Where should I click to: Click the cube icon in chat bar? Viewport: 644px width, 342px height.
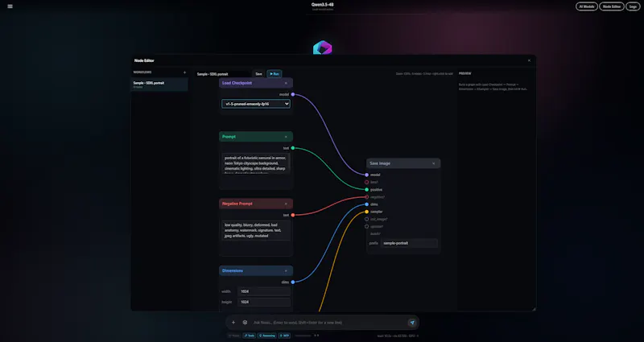pyautogui.click(x=245, y=323)
